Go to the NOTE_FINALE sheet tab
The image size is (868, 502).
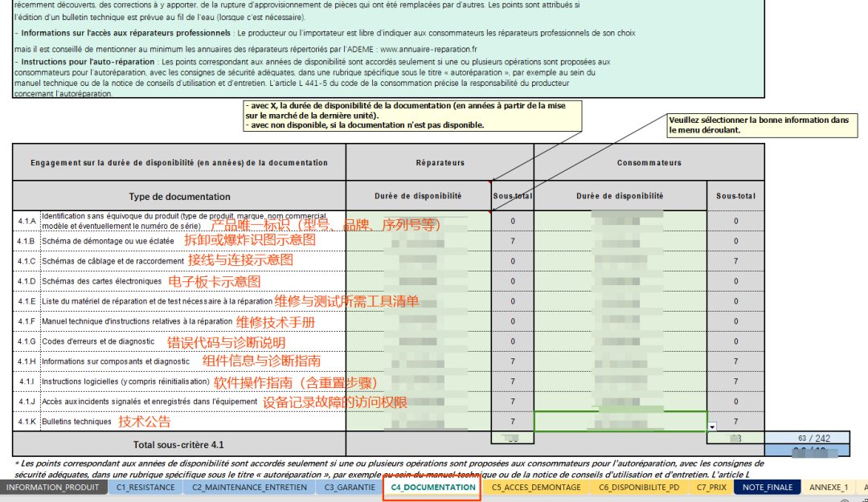[768, 487]
